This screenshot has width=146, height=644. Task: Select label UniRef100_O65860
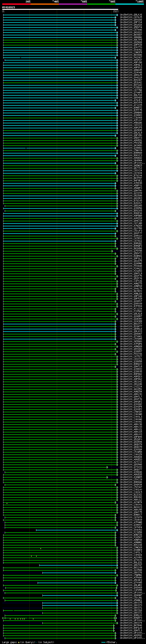131,341
